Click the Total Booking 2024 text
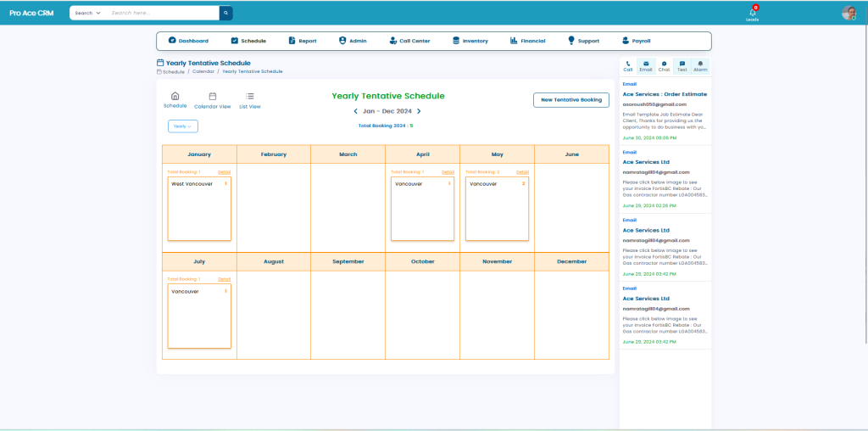Image resolution: width=868 pixels, height=431 pixels. [386, 126]
